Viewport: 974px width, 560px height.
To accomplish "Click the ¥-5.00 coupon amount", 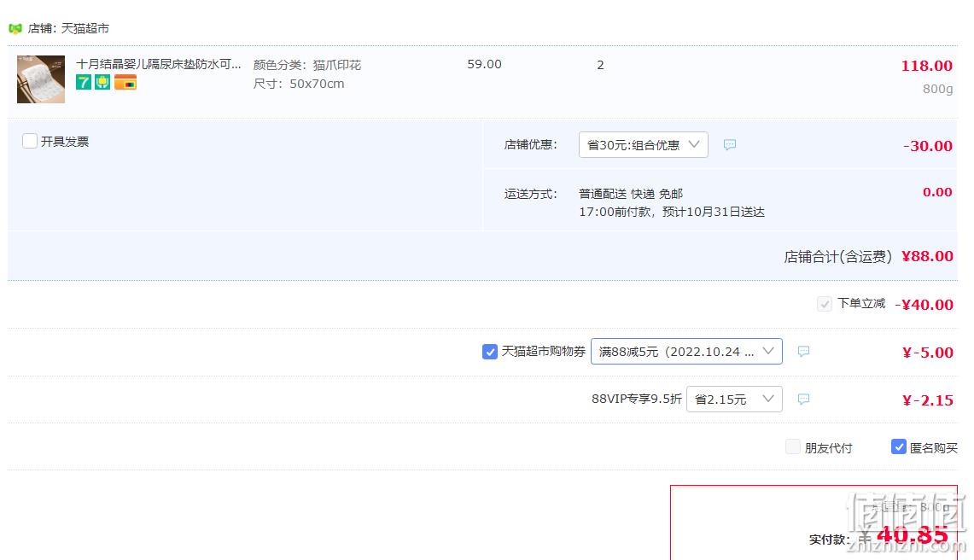I will point(927,353).
